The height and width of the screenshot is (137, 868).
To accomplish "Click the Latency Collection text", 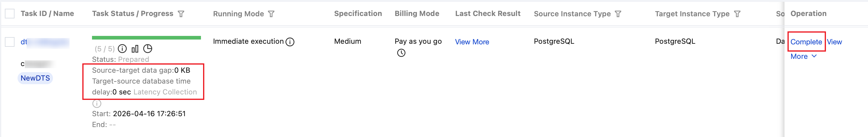I will (x=165, y=92).
